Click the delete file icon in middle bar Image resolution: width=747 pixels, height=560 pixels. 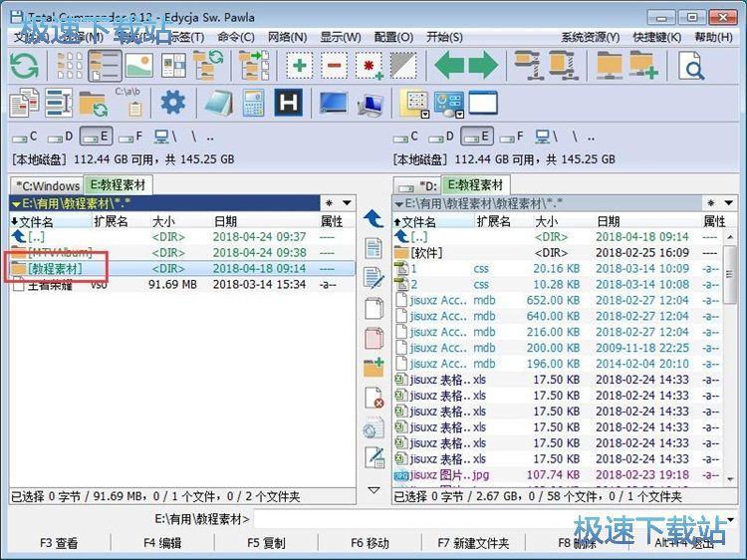373,398
